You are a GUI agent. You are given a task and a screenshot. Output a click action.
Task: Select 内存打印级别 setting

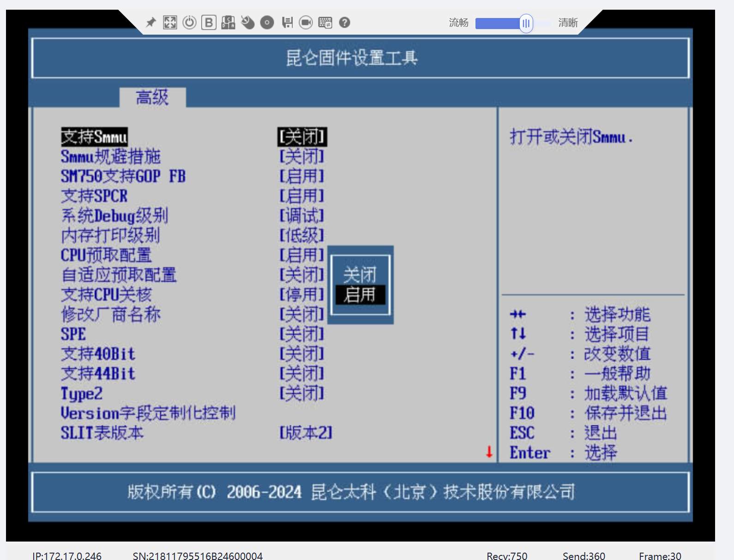tap(111, 236)
